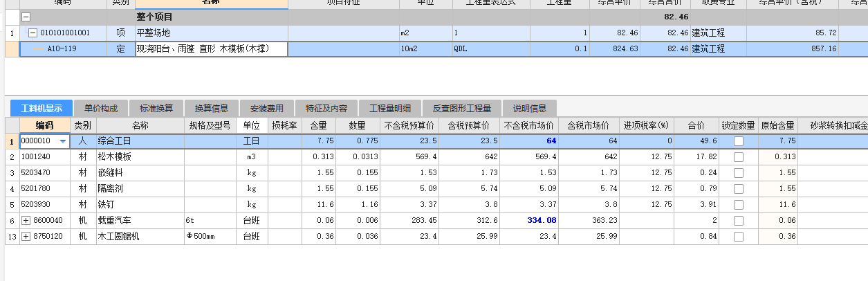Click the 含量 column header
Image resolution: width=868 pixels, height=281 pixels.
318,125
